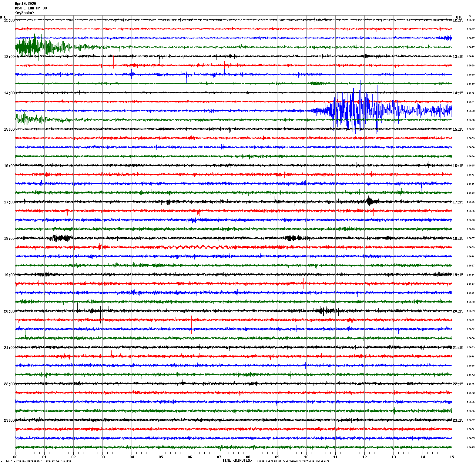Screen dimensions: 476x465
Task: Click the left-side 21:00 time label
Action: tap(9, 348)
